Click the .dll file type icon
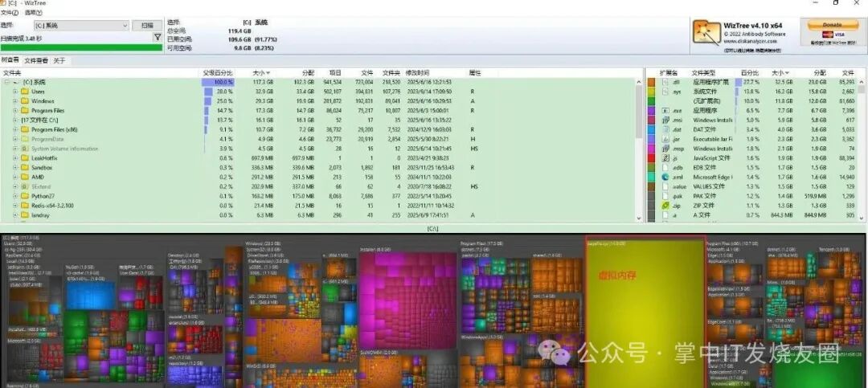The width and height of the screenshot is (868, 388). click(666, 82)
